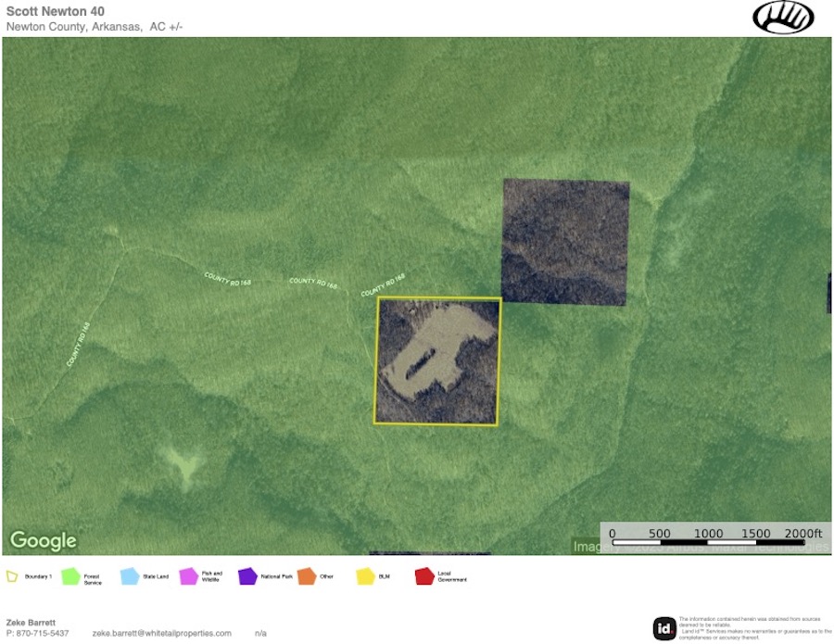Click "Newton County, Arkansas, AC +/-" subtitle

tap(95, 27)
